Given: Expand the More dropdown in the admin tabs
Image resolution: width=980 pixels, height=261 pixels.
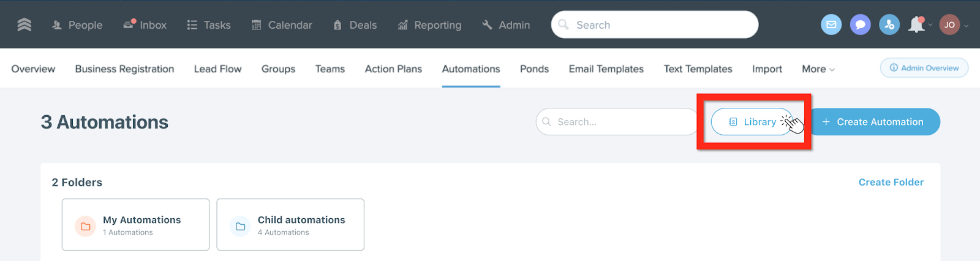Looking at the screenshot, I should pyautogui.click(x=818, y=69).
